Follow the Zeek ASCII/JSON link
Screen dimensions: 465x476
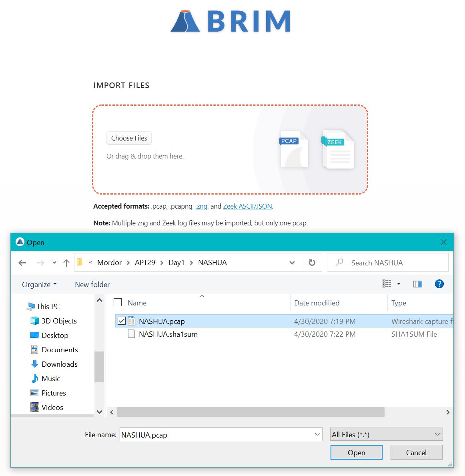247,206
